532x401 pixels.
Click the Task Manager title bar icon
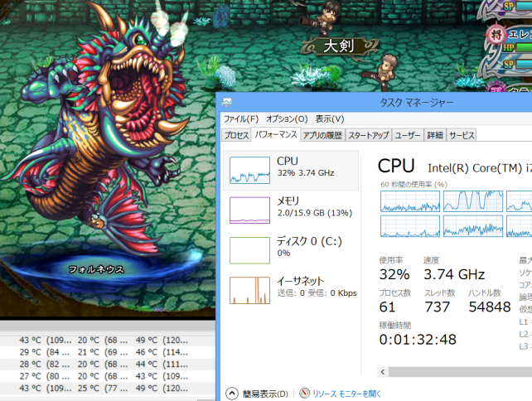coord(227,102)
